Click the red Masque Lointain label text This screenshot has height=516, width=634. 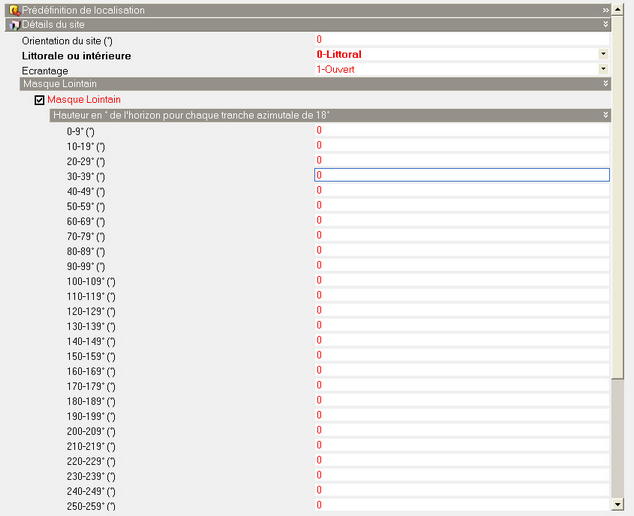coord(84,100)
